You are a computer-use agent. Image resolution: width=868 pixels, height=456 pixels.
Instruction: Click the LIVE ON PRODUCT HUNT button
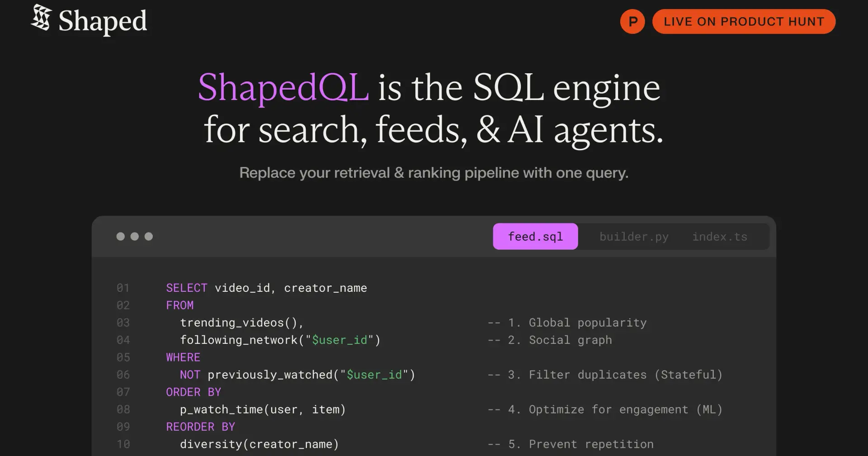click(744, 21)
